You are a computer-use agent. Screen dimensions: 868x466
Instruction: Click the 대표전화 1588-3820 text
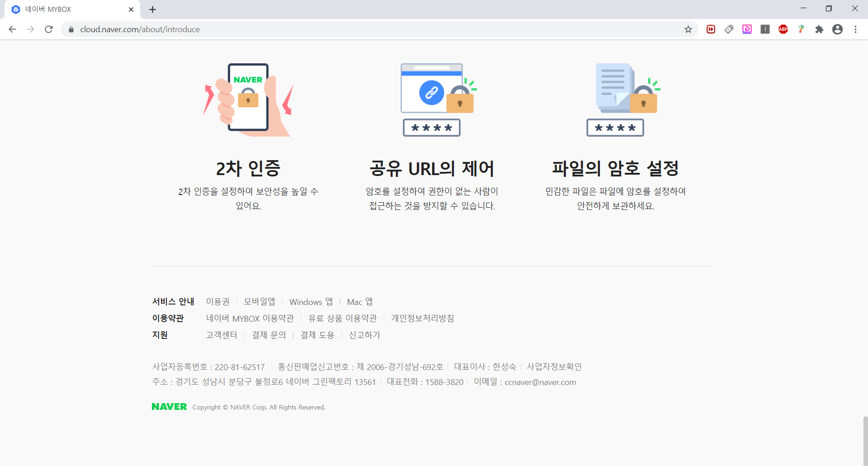(x=425, y=382)
